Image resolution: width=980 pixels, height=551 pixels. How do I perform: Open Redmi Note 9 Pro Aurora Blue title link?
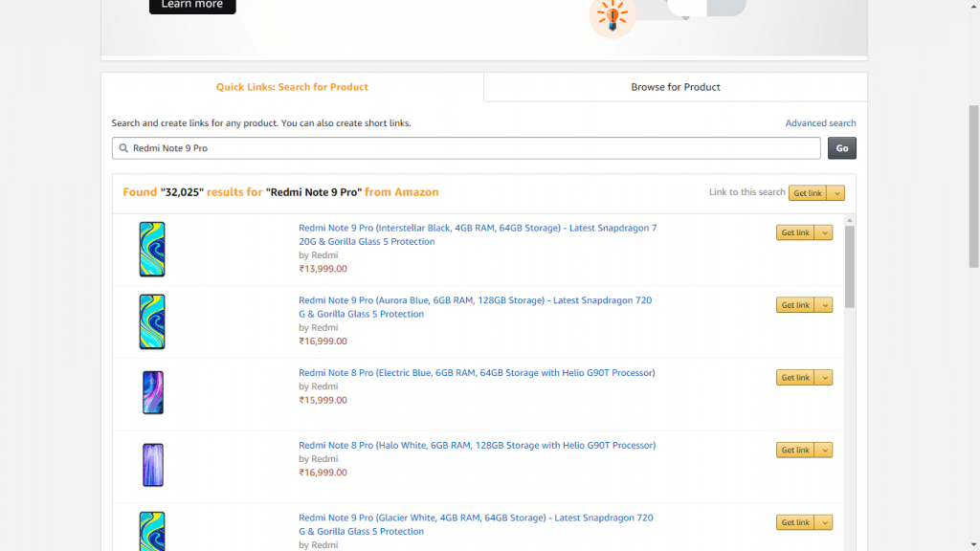click(x=475, y=307)
